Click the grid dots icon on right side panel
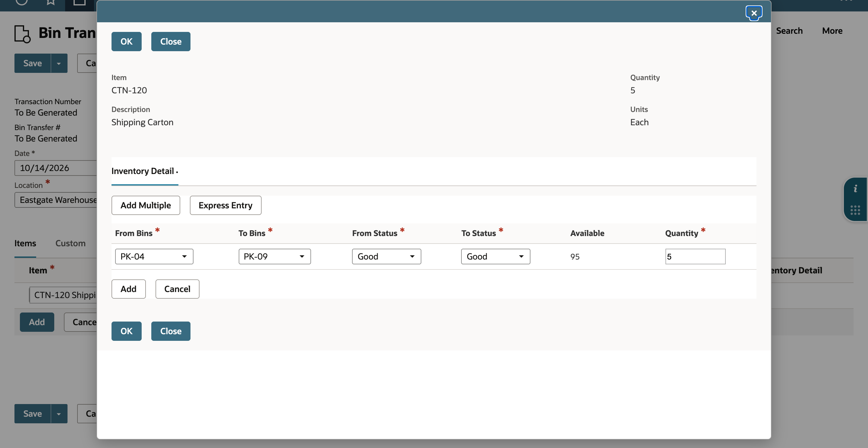The width and height of the screenshot is (868, 448). click(855, 210)
